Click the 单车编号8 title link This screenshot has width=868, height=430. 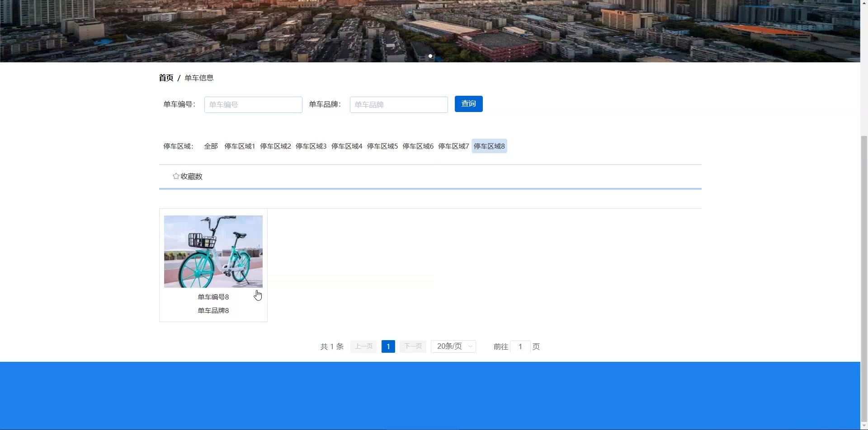coord(213,297)
